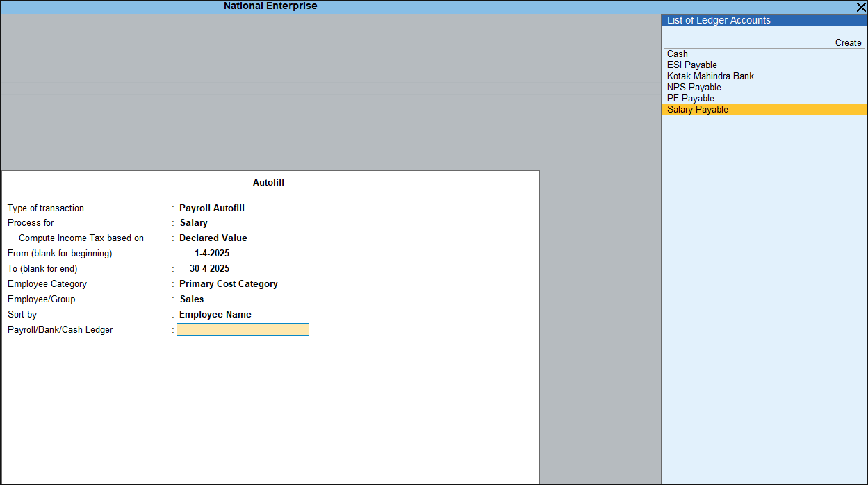Click the empty Payroll/Bank/Cash Ledger input field
Image resolution: width=868 pixels, height=485 pixels.
243,329
